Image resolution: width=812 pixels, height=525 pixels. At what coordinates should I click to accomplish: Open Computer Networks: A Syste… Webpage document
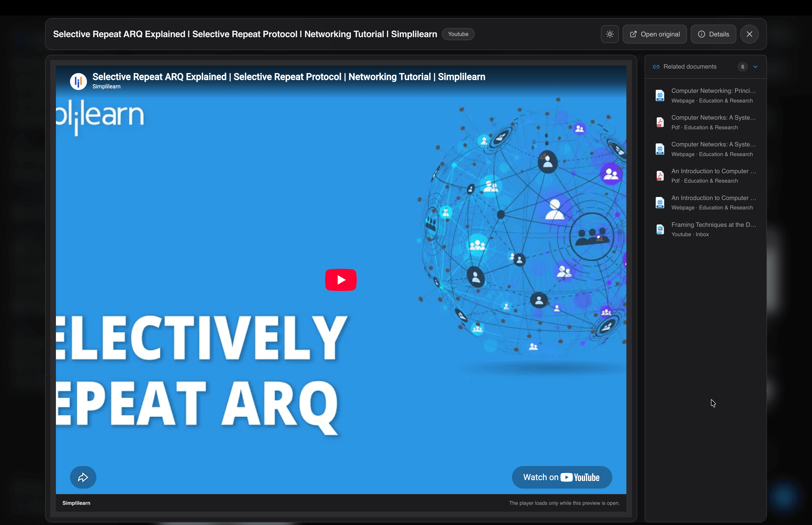[x=705, y=149]
